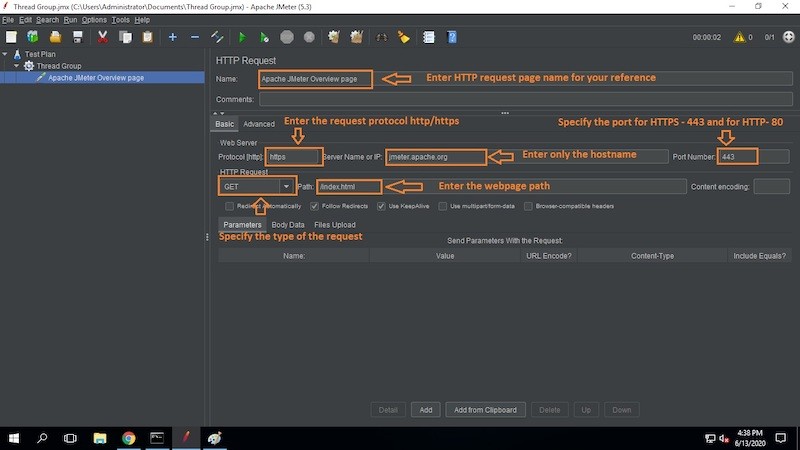Open the Help question mark icon
Image resolution: width=800 pixels, height=450 pixels.
click(x=452, y=37)
